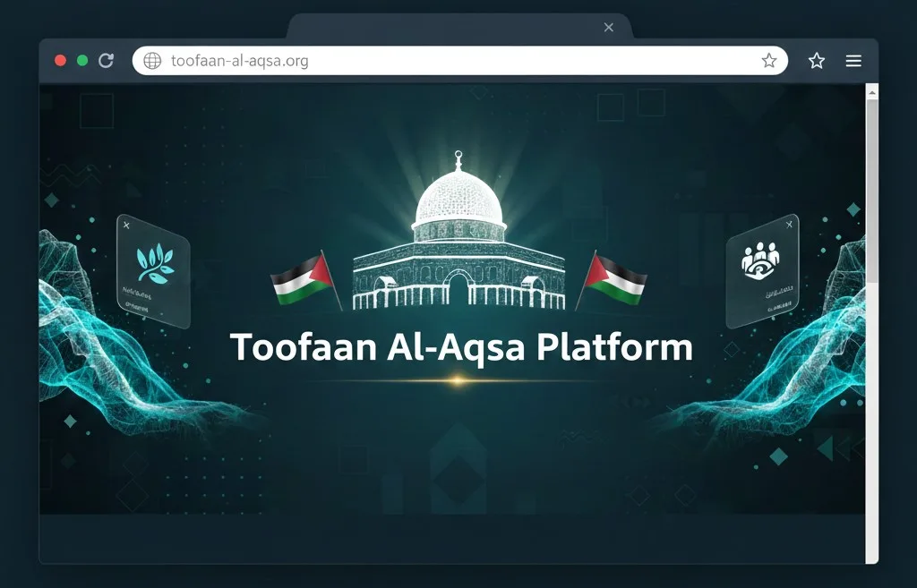Click the olive branch icon on left card
The image size is (917, 588).
(155, 264)
